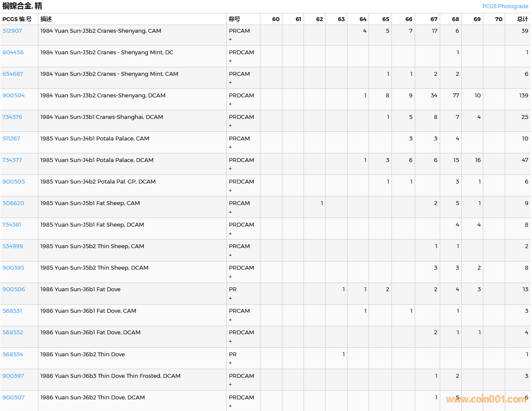Screen dimensions: 532x411
Task: Open the PCGS Photograde link
Action: click(505, 6)
